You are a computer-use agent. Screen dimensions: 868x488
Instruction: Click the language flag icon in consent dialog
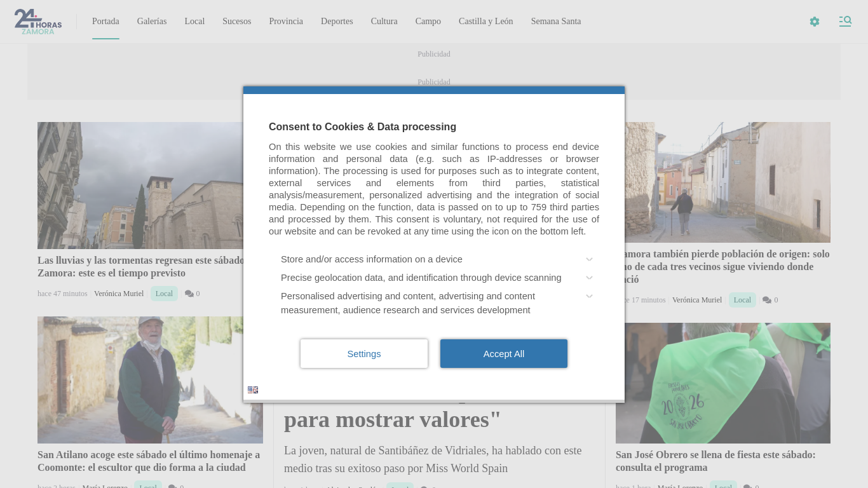click(253, 390)
